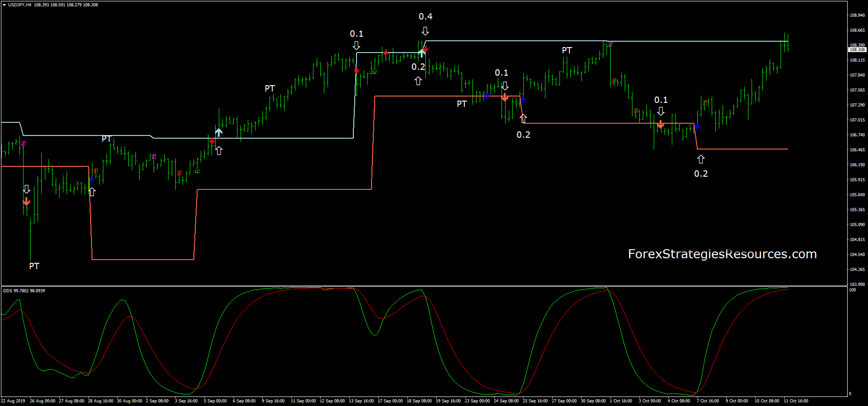Viewport: 868px width, 406px height.
Task: Click the 107.565 price axis label
Action: 857,90
